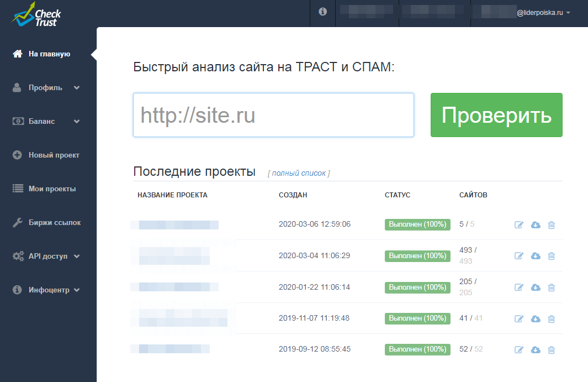The width and height of the screenshot is (588, 382).
Task: Expand the Инфоцентр chevron
Action: [77, 290]
